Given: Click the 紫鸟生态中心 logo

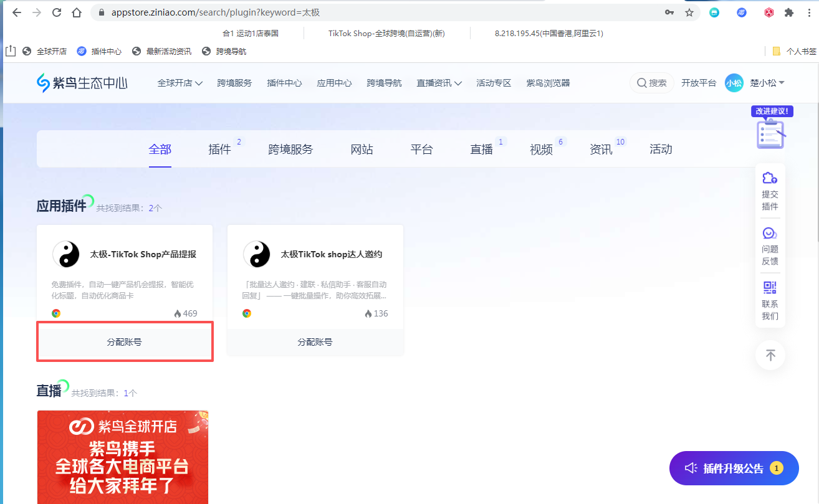Looking at the screenshot, I should pyautogui.click(x=82, y=83).
